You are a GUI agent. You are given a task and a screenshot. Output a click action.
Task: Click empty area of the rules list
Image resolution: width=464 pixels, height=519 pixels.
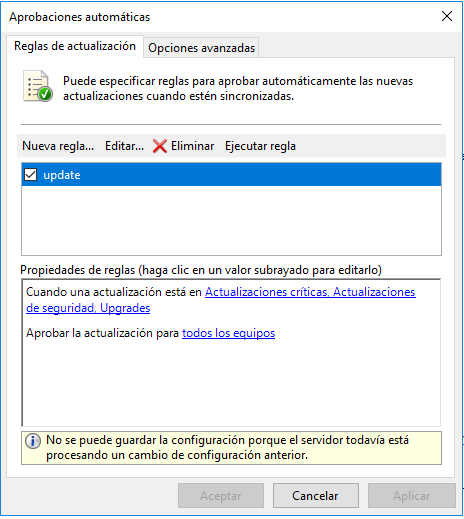[231, 220]
